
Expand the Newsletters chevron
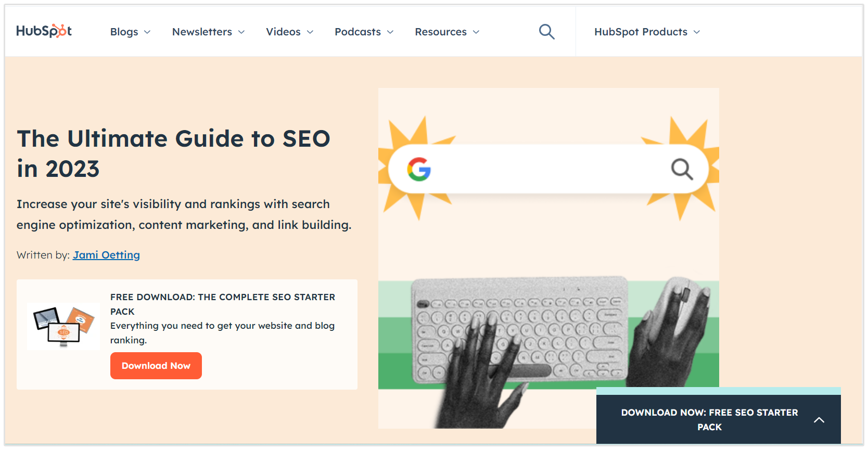click(241, 32)
